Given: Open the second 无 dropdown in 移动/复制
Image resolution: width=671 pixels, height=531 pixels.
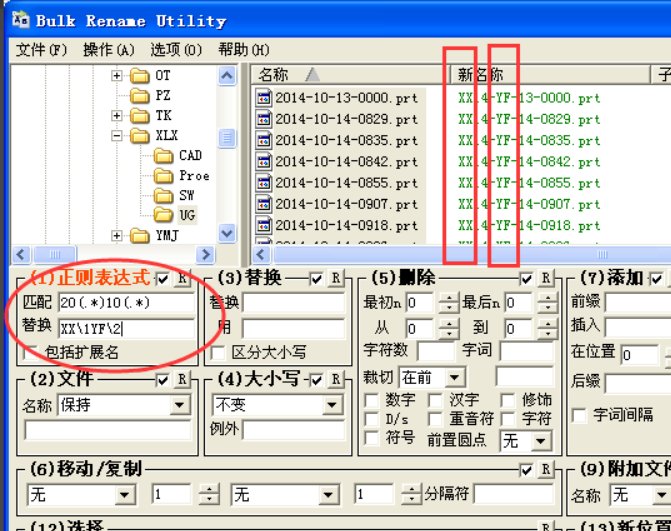Looking at the screenshot, I should [x=328, y=495].
